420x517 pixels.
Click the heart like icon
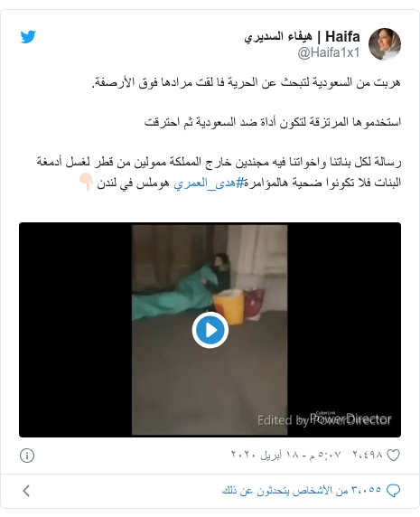coord(393,456)
